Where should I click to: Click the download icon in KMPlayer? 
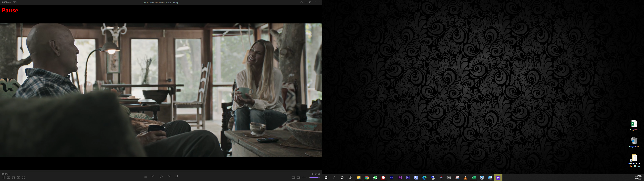pyautogui.click(x=8, y=177)
